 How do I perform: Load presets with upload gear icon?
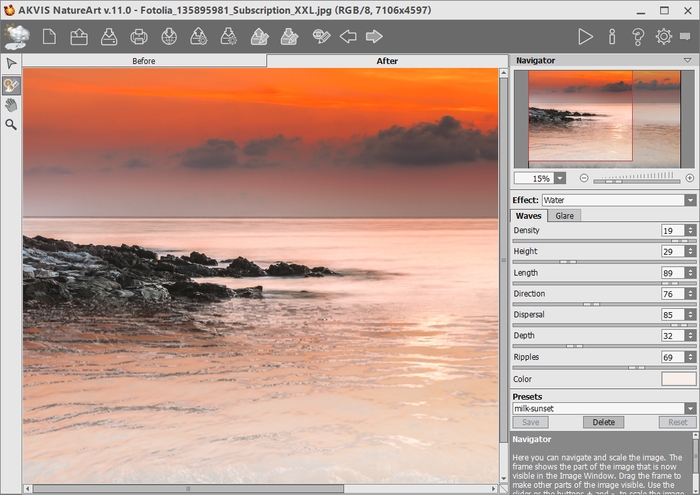(199, 37)
